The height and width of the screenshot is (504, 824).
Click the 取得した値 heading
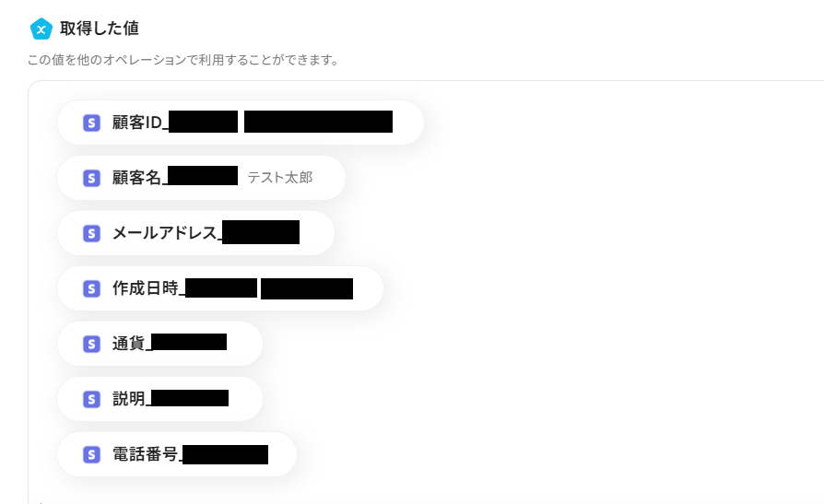[100, 29]
